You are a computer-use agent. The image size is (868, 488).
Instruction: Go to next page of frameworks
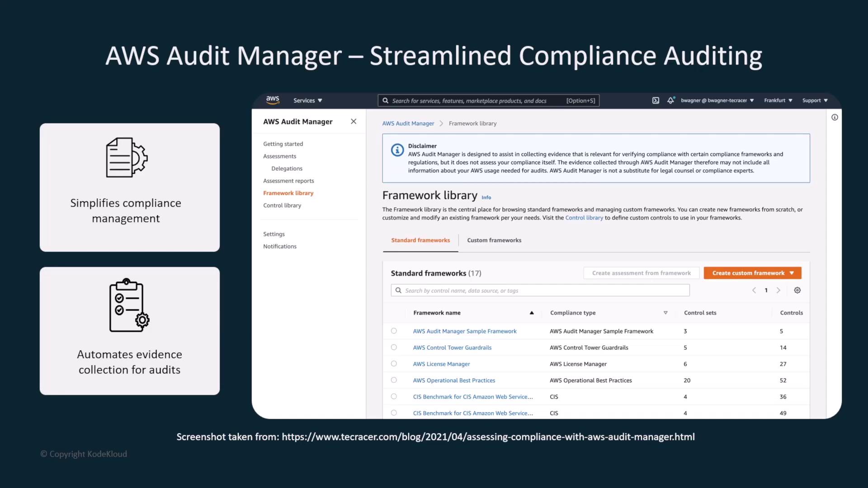pos(778,291)
